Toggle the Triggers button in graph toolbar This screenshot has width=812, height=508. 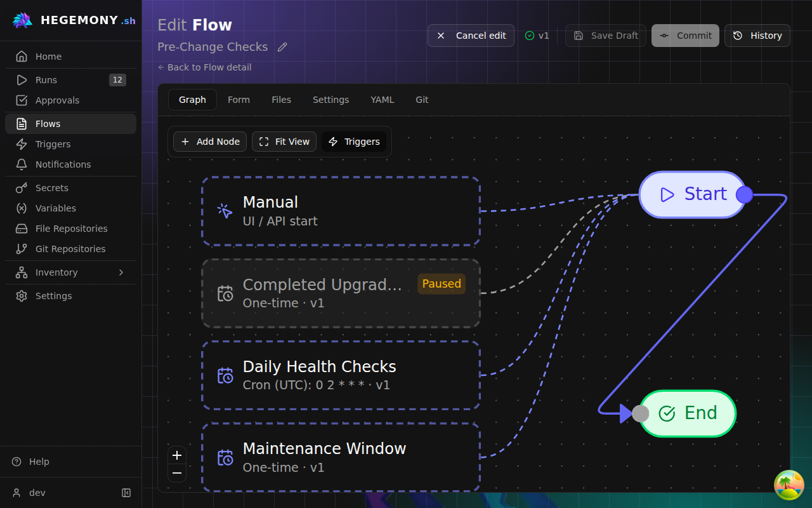pyautogui.click(x=354, y=142)
